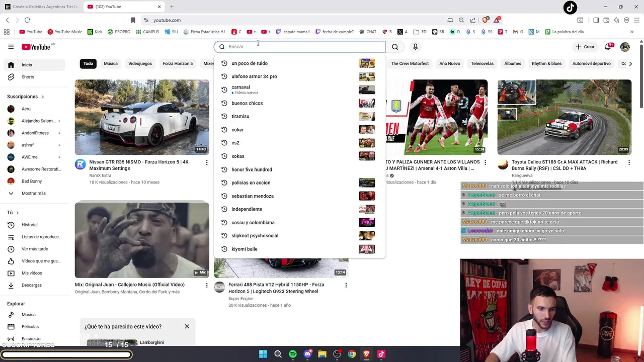Open Toyota Celica ST185 video thumbnail

point(564,117)
